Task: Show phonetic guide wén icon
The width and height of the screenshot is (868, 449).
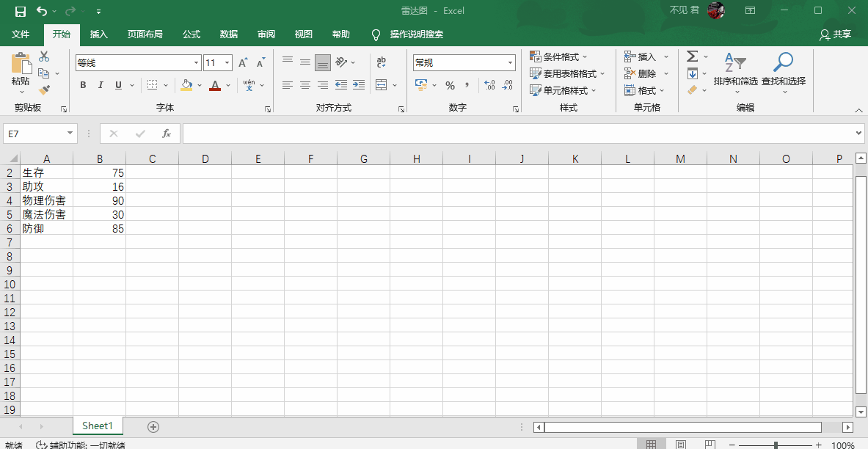Action: (249, 85)
